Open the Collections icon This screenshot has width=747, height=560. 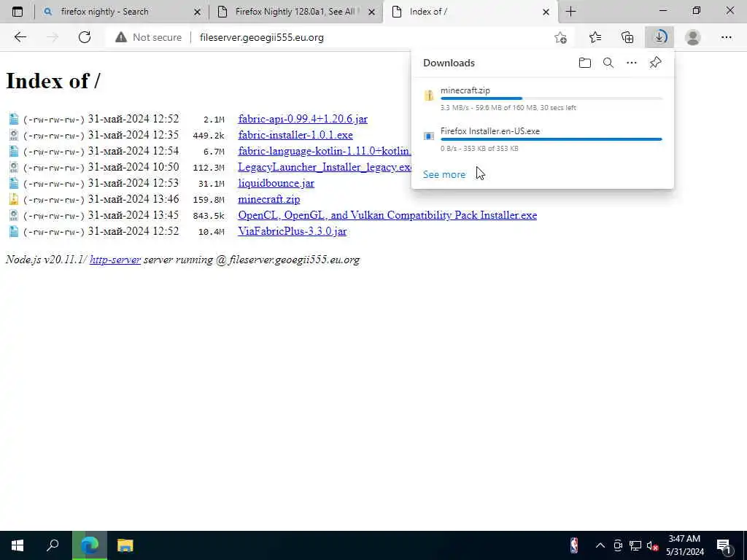[x=627, y=37]
